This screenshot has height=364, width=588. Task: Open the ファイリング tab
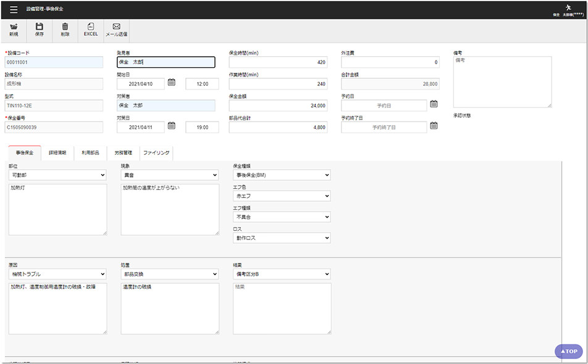pos(156,153)
